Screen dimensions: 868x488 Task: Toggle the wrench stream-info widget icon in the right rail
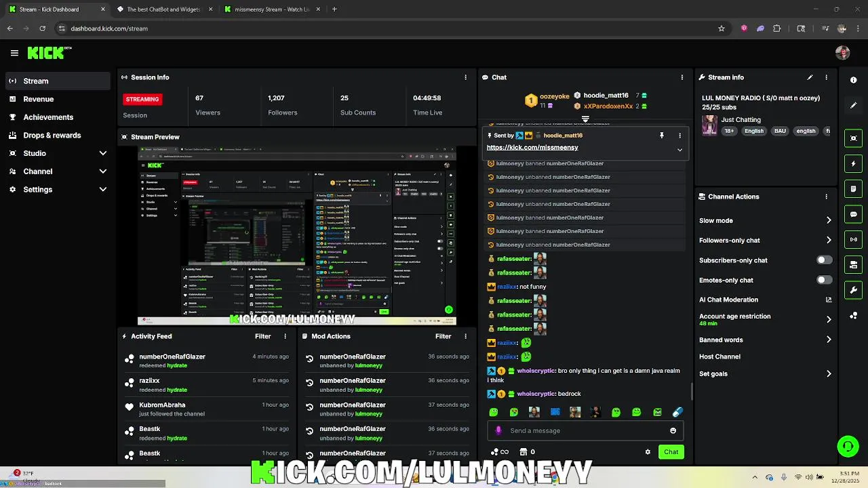point(853,290)
